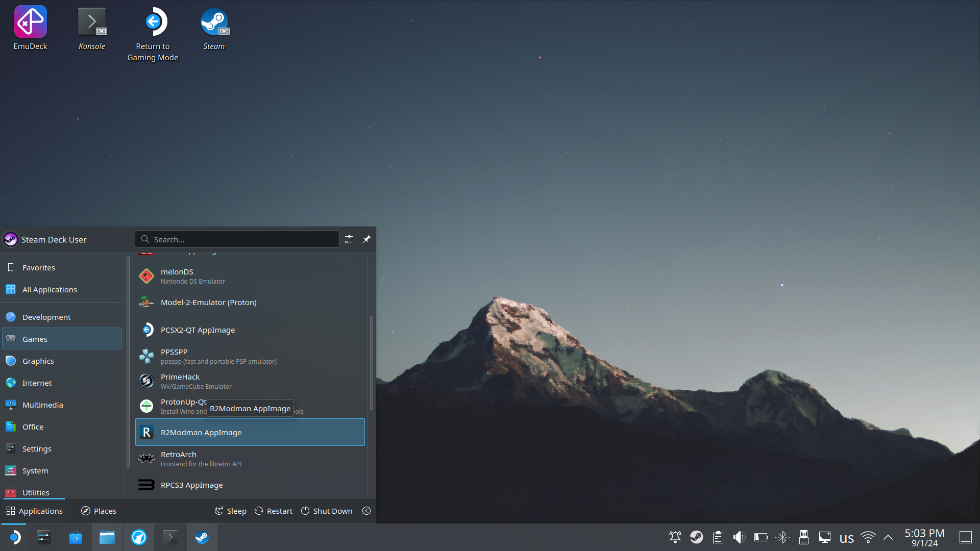Launch the highlighted R2Modman AppImage entry
The width and height of the screenshot is (980, 551).
[x=250, y=432]
